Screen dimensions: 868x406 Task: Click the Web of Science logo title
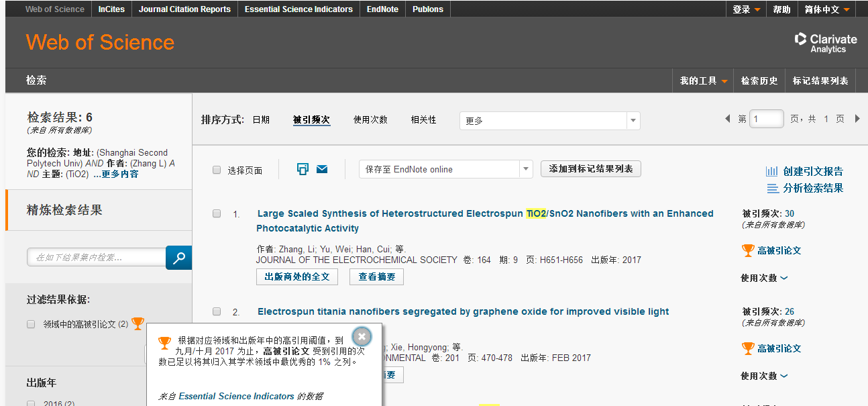coord(100,42)
